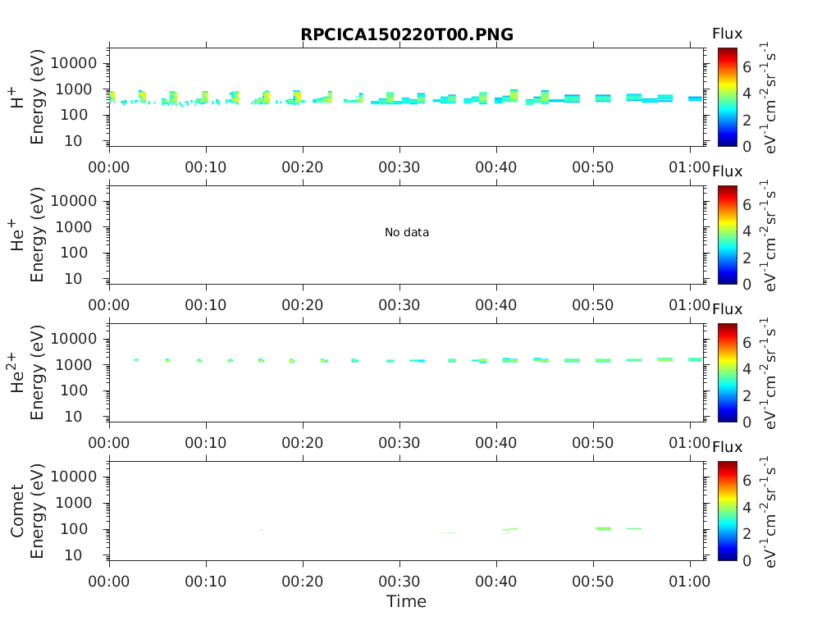Click the 10 y-tick label on He+ panel
This screenshot has width=840, height=630.
[x=73, y=279]
